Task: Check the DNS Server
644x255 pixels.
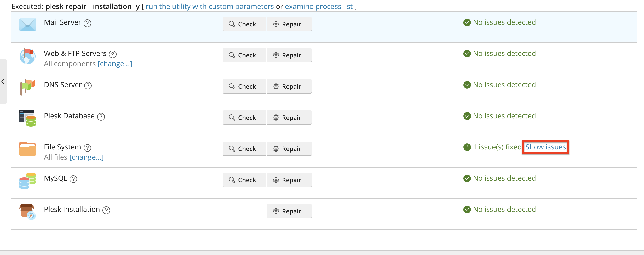Action: 245,86
